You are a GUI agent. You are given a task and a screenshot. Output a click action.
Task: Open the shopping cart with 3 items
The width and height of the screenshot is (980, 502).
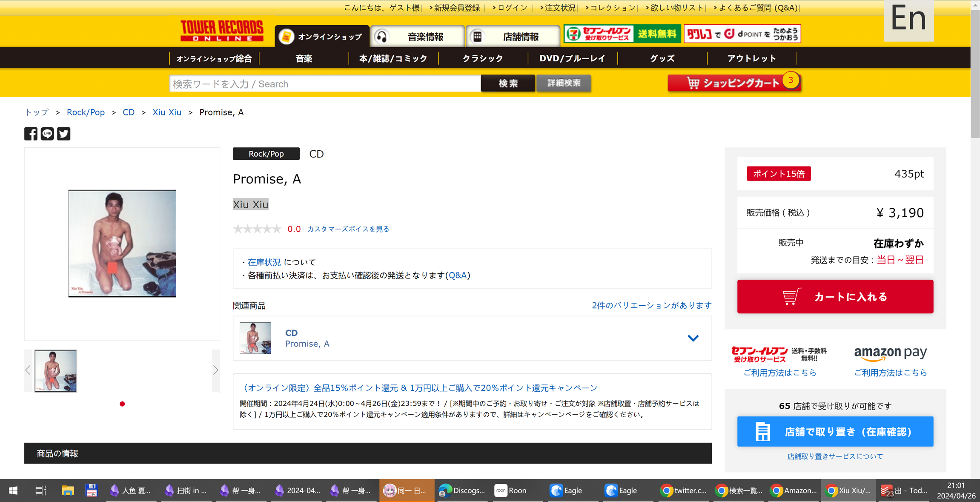click(734, 83)
